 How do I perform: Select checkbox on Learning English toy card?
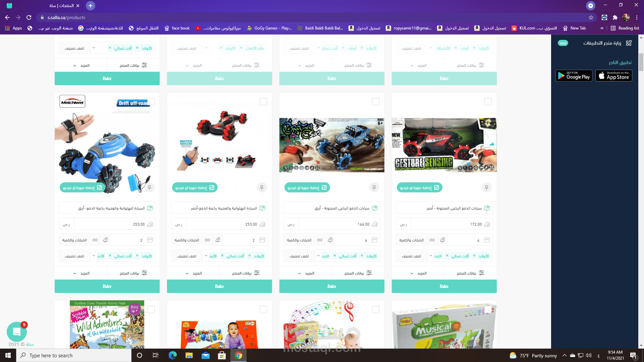263,309
